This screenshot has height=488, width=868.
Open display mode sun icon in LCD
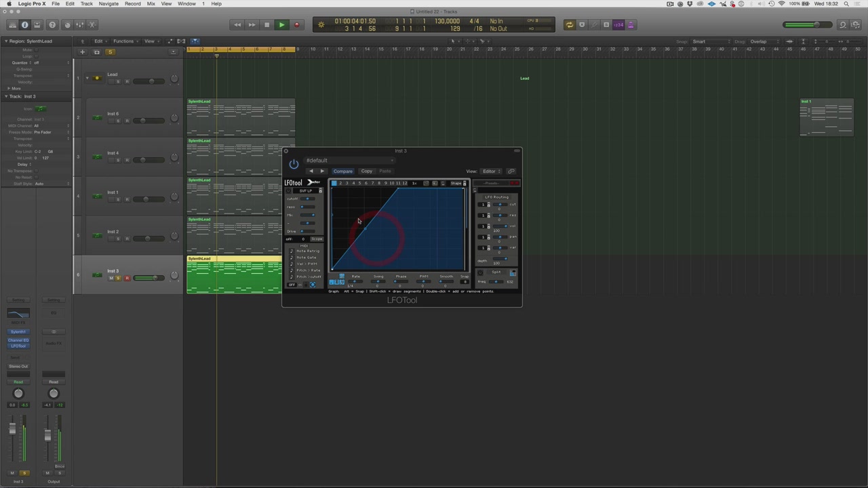point(321,25)
